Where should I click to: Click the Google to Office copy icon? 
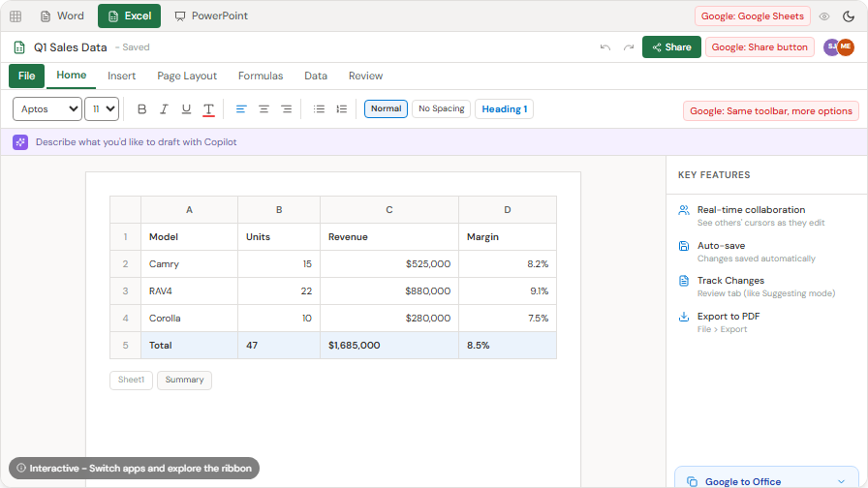tap(692, 481)
